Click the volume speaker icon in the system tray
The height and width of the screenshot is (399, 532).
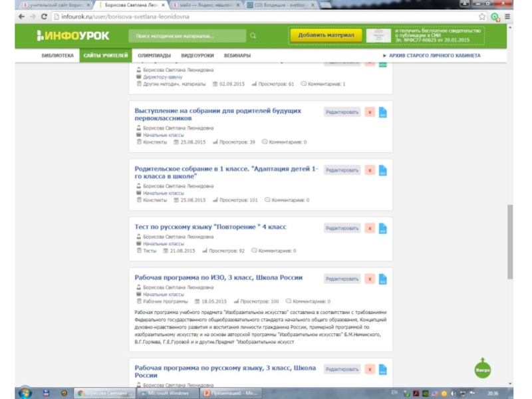click(453, 393)
